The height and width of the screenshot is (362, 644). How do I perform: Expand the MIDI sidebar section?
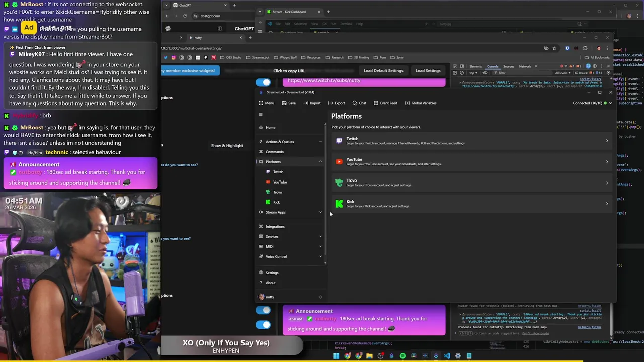pos(291,246)
